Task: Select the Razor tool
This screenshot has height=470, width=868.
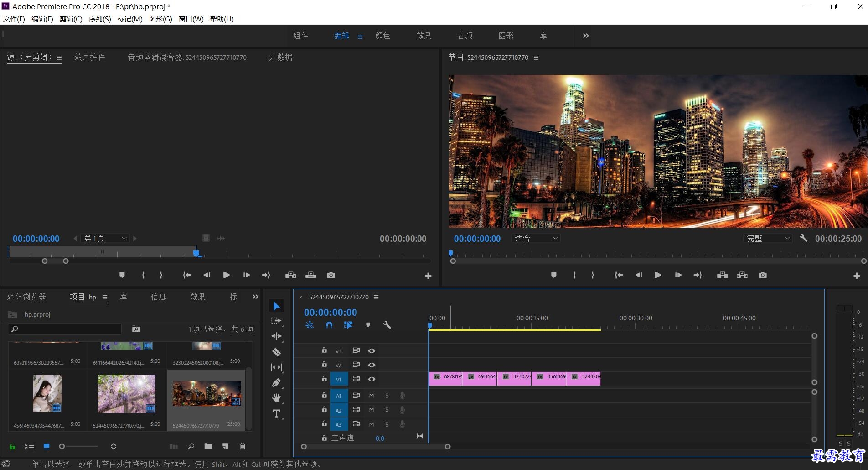Action: click(x=276, y=352)
